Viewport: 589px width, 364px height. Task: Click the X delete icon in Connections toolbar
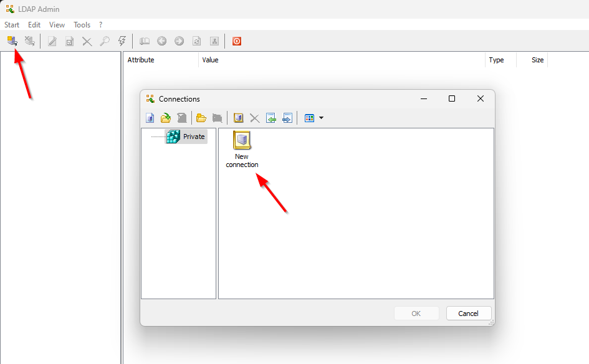254,118
